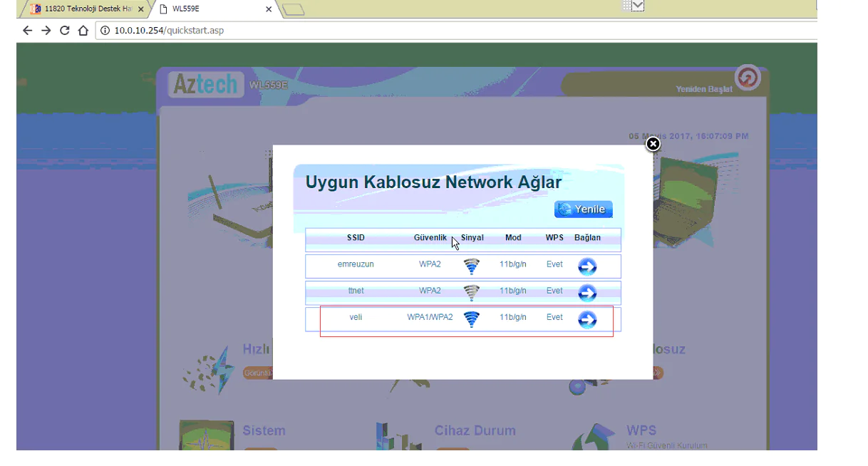Open the WPS section link
Viewport: 868px width, 466px height.
point(641,430)
